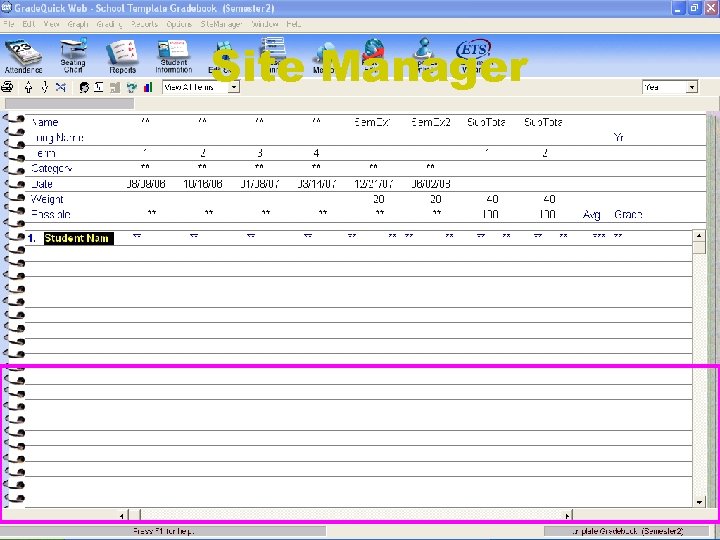Click the Term 3 cell

click(259, 153)
